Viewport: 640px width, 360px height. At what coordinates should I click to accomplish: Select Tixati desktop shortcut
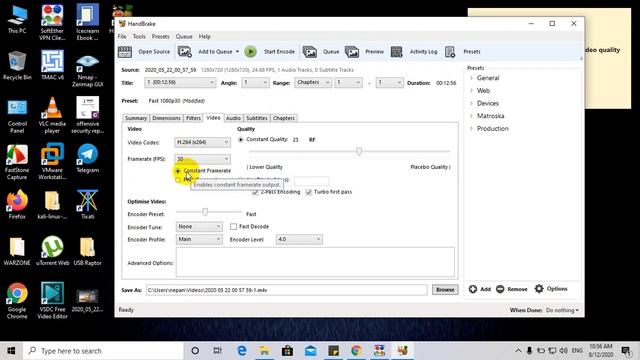point(87,204)
